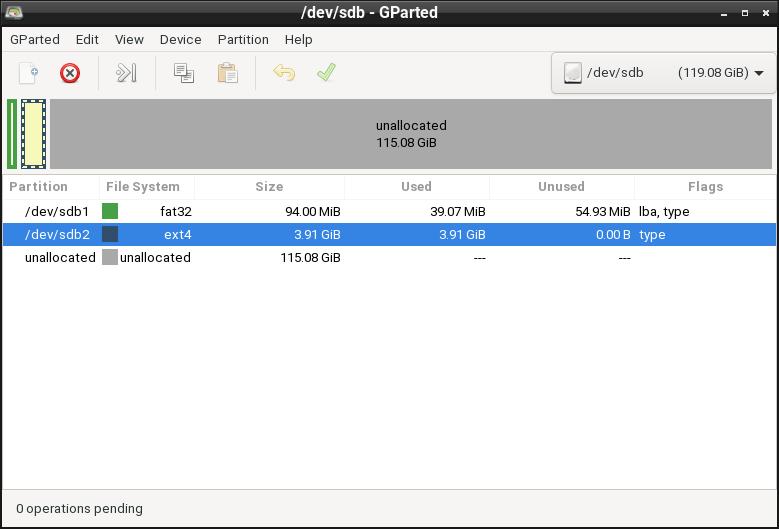Select the gray unallocated 115.08 GiB block
This screenshot has width=779, height=529.
(x=411, y=134)
